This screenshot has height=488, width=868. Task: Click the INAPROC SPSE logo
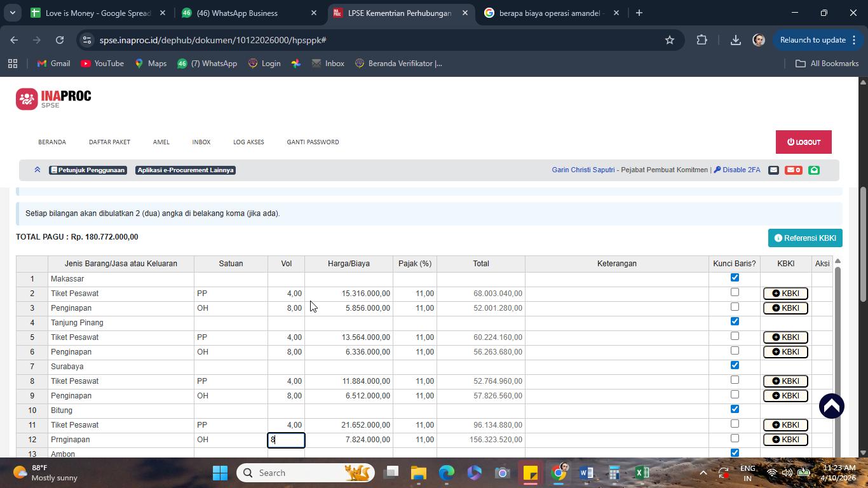53,99
